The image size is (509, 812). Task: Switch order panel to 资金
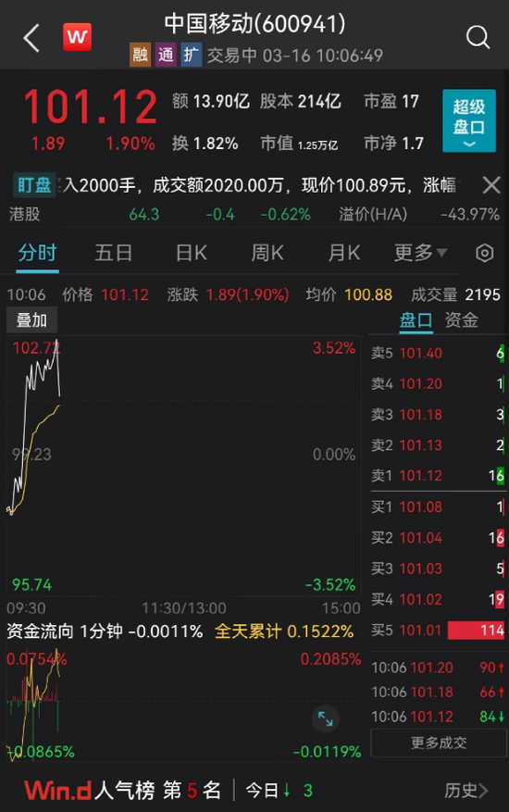[x=461, y=320]
